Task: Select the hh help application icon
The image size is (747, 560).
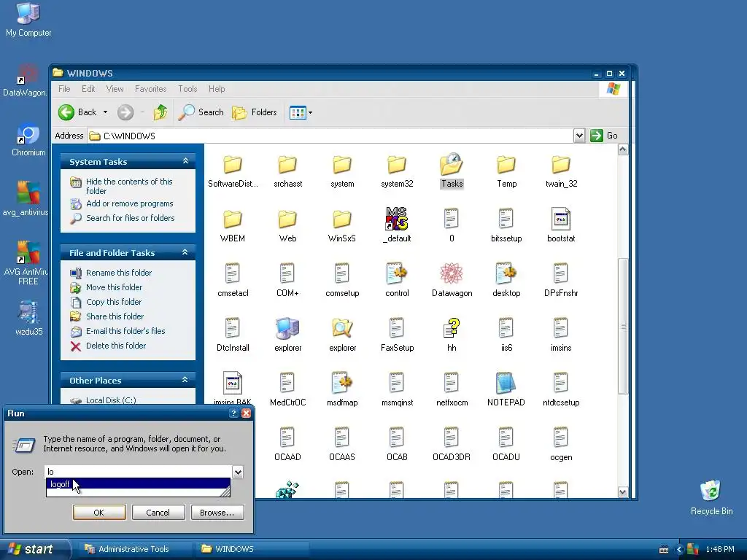Action: [x=451, y=328]
